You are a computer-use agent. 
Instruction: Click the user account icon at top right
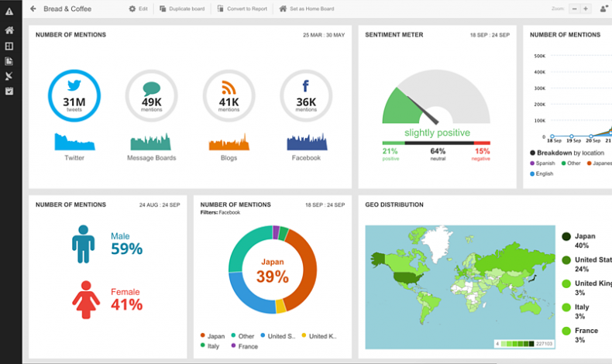tap(605, 9)
